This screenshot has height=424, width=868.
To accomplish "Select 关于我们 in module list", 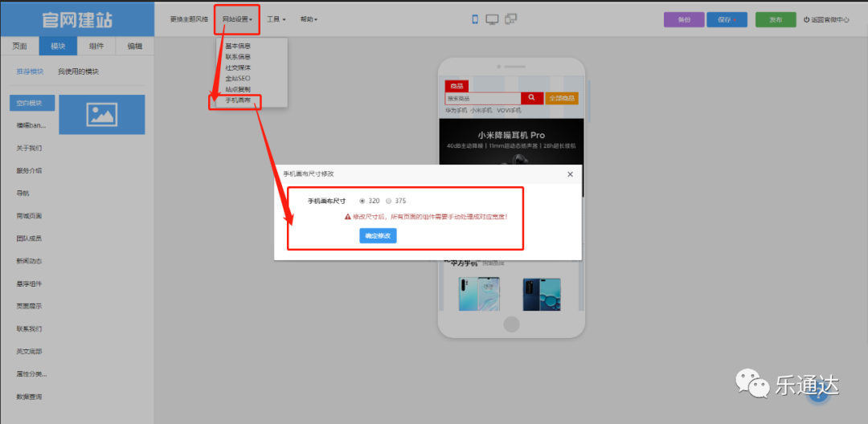I will click(x=29, y=148).
